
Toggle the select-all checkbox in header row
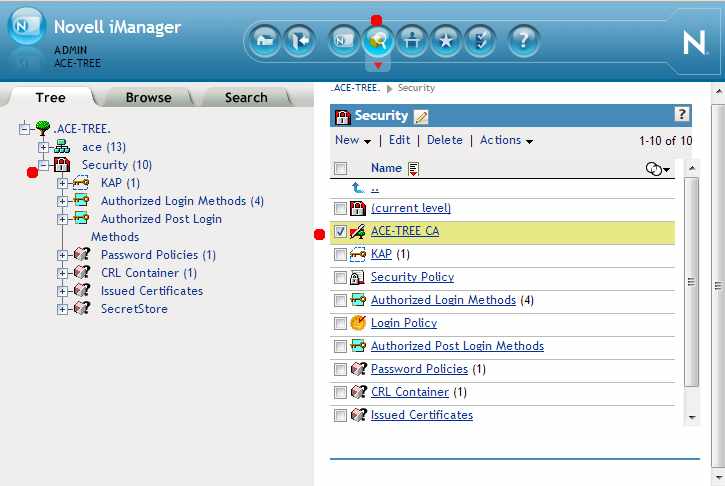[x=340, y=168]
